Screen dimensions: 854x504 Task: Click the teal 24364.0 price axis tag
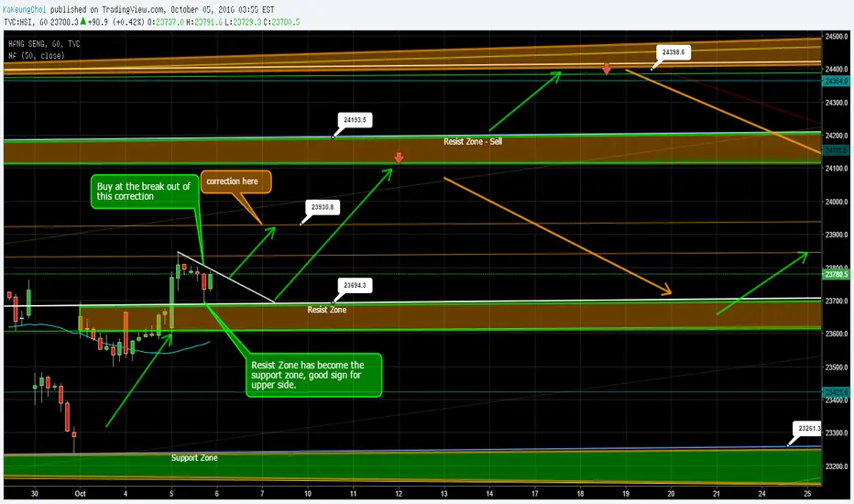tap(836, 82)
